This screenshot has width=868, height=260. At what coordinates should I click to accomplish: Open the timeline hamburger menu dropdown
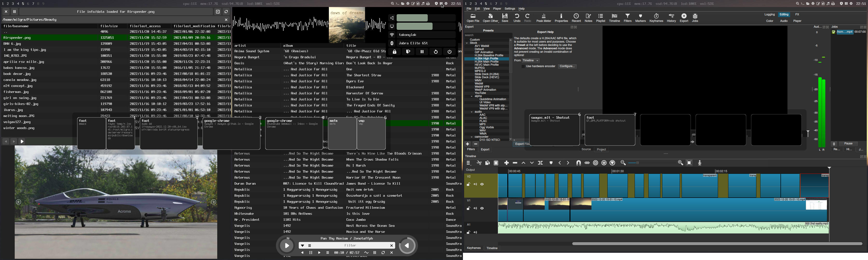coord(468,163)
